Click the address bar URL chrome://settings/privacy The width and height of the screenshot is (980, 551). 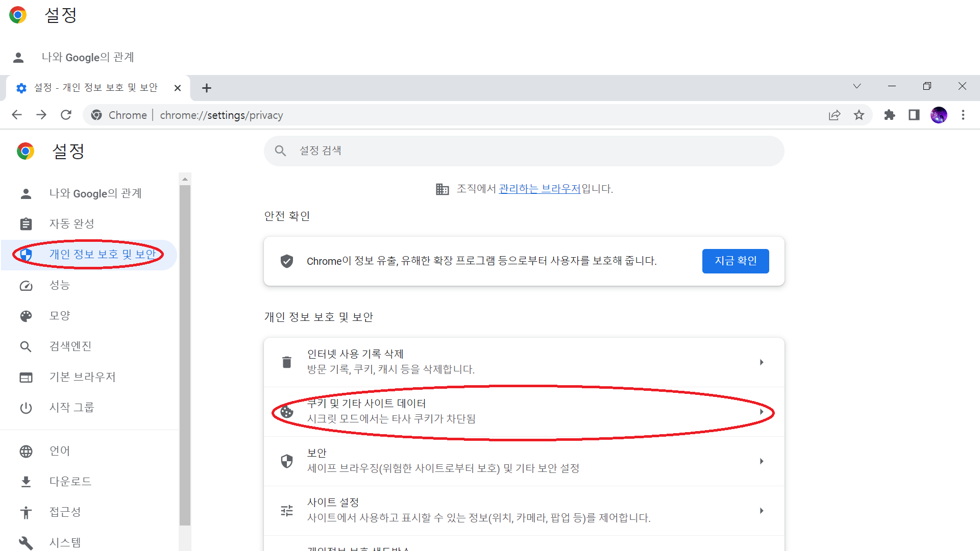tap(222, 115)
